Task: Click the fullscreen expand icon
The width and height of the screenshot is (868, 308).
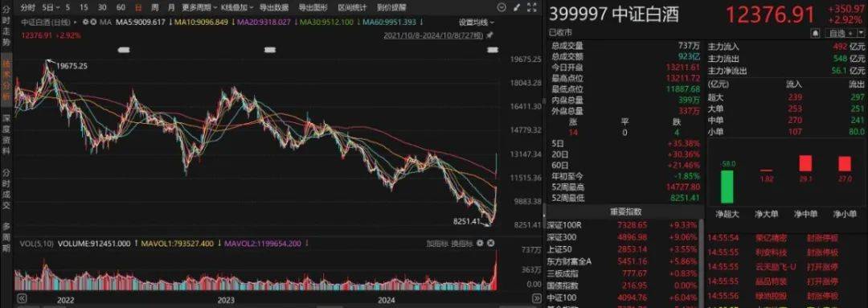Action: tap(531, 8)
